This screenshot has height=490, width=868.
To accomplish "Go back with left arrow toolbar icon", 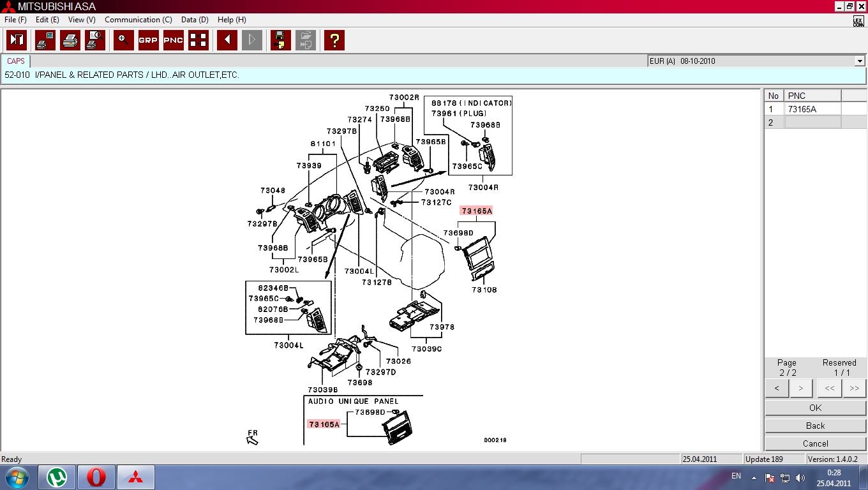I will click(x=227, y=40).
